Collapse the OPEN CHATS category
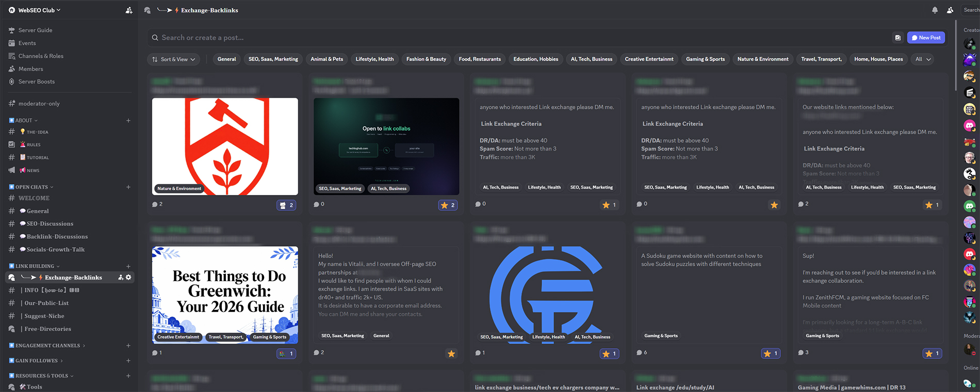The height and width of the screenshot is (392, 980). (x=31, y=187)
